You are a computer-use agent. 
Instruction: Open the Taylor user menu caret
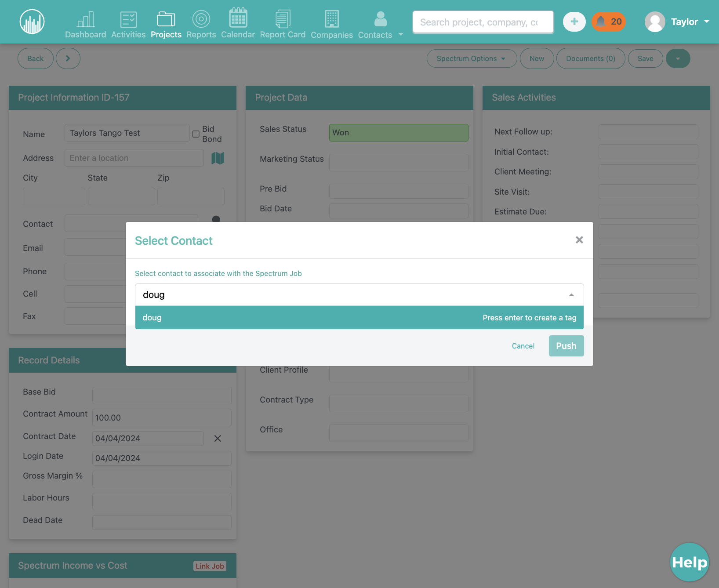click(707, 22)
